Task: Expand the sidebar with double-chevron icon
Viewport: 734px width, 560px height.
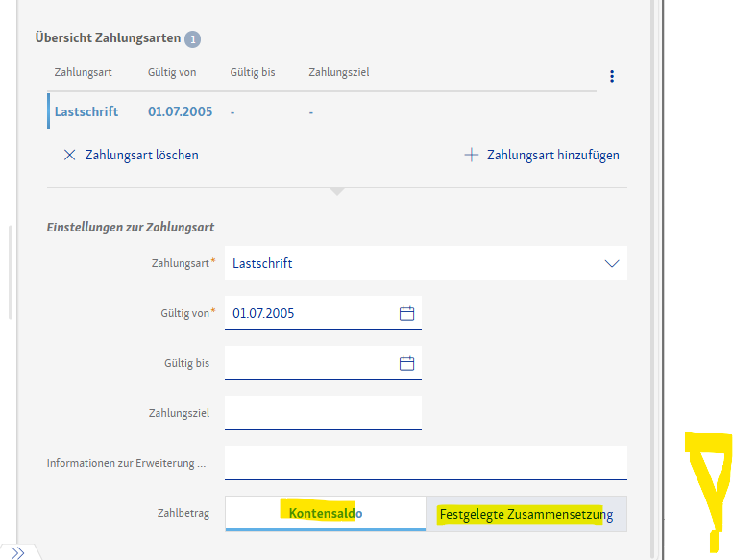Action: pos(18,552)
